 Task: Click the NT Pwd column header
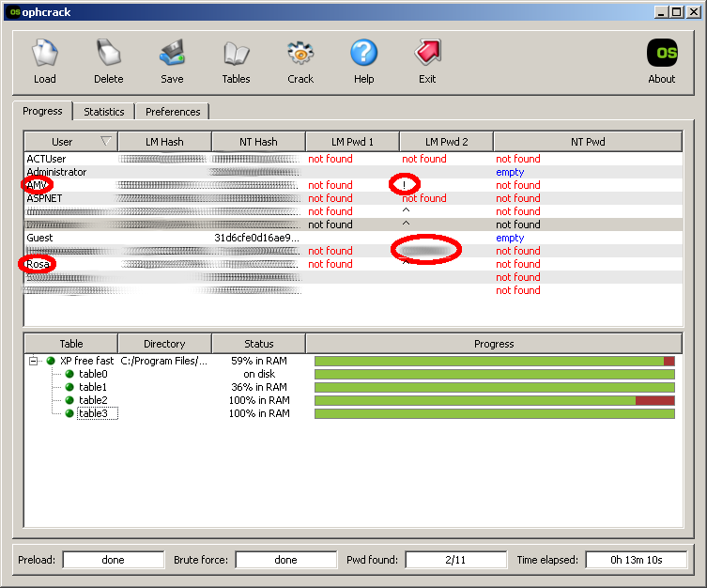coord(588,142)
